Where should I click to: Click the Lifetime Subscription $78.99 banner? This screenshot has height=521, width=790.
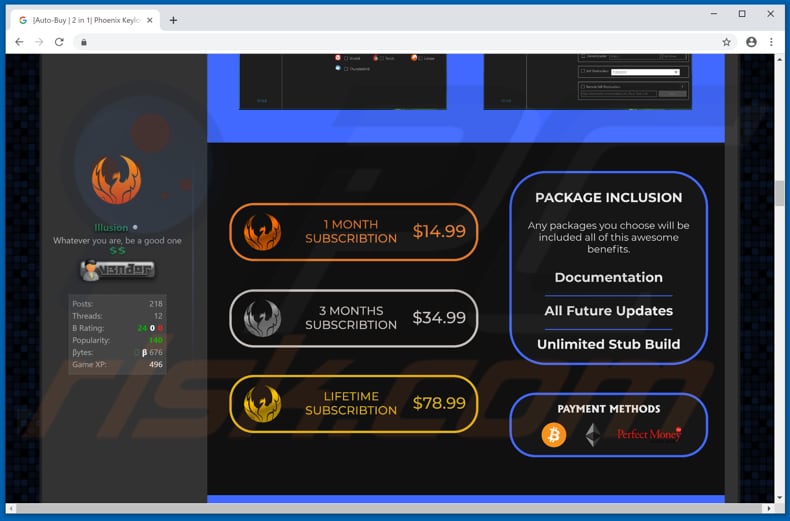coord(353,404)
